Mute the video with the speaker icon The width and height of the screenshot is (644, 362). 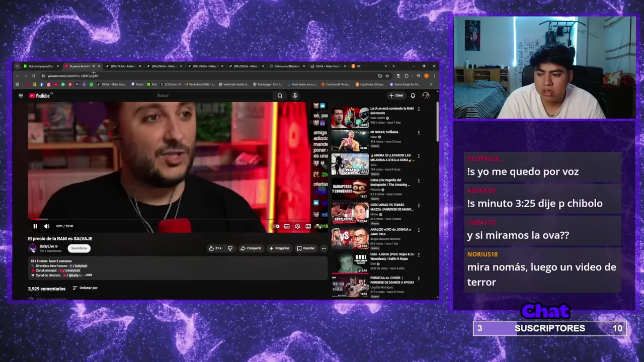click(x=47, y=226)
